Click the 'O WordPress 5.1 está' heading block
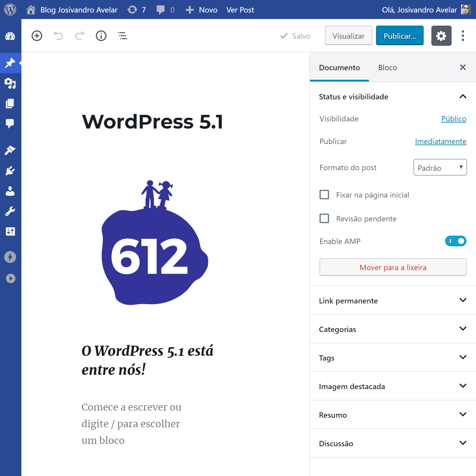 pyautogui.click(x=148, y=360)
